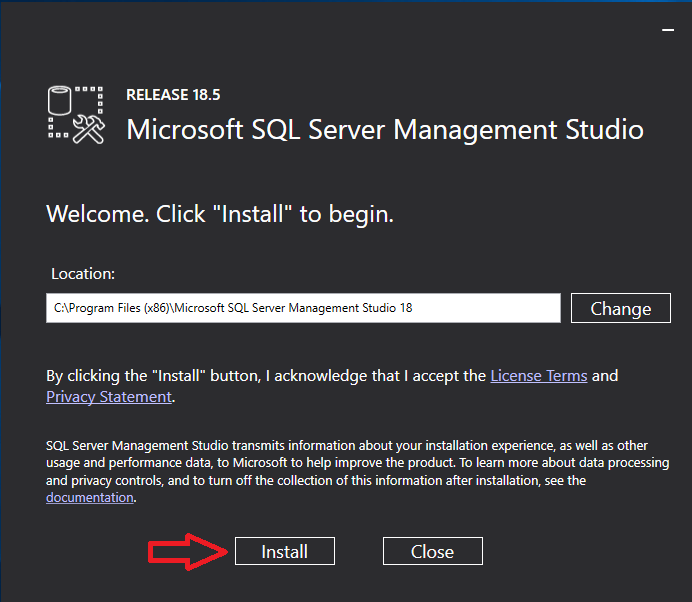Click the license acknowledgment sentence
Screen dimensions: 692x602
tap(260, 376)
